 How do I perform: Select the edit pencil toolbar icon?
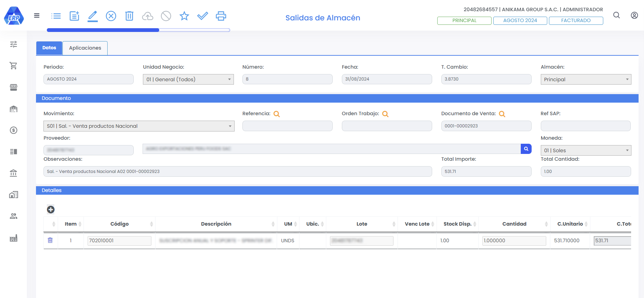[93, 16]
